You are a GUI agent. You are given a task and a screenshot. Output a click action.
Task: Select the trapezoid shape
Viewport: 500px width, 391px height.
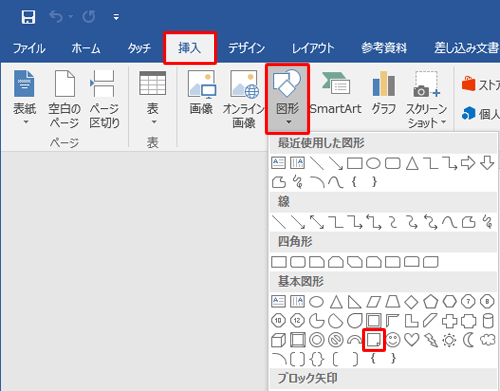[392, 302]
